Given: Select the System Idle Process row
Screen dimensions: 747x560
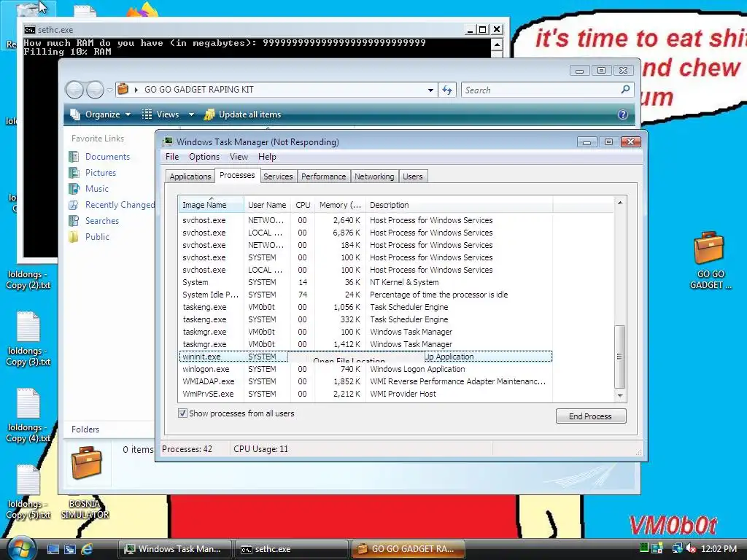Looking at the screenshot, I should [x=365, y=295].
